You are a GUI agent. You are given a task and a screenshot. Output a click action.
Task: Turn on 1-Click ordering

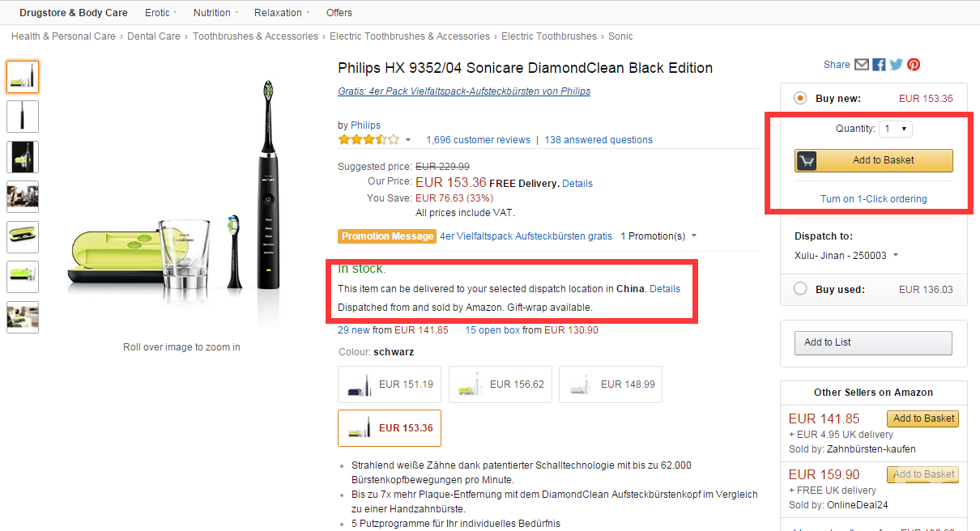click(873, 199)
